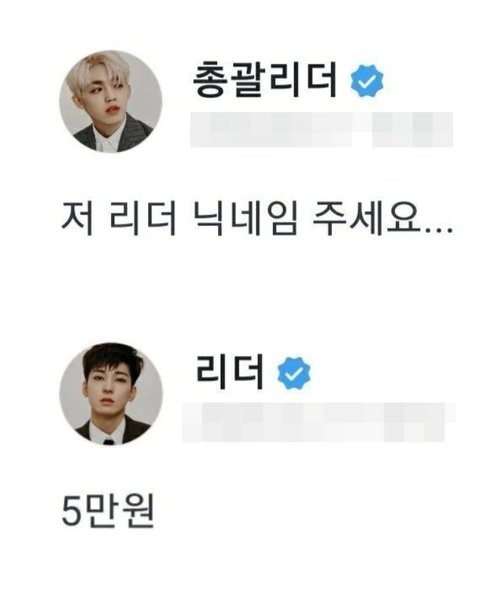Click the checkmark inside 총괄리더's blue badge

367,82
